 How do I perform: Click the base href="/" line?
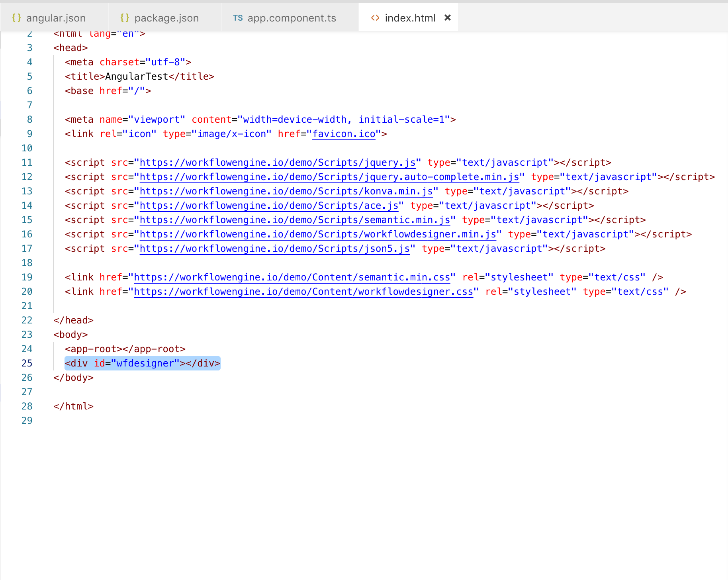click(108, 91)
